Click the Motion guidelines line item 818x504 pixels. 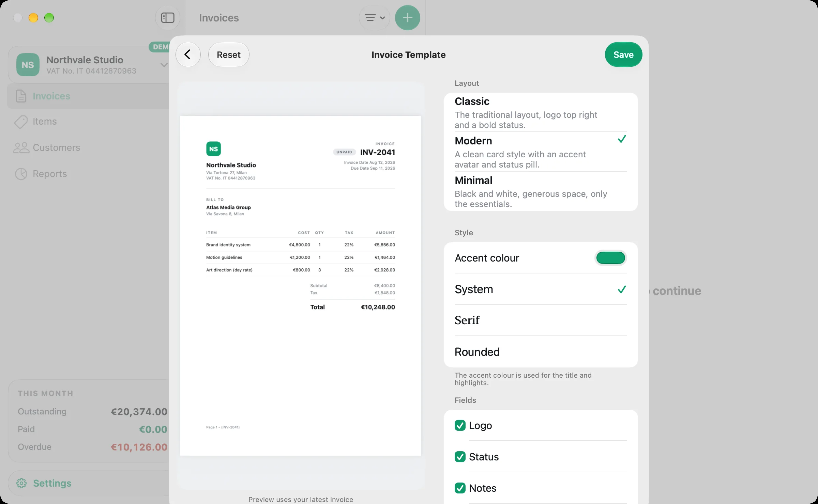pyautogui.click(x=301, y=257)
